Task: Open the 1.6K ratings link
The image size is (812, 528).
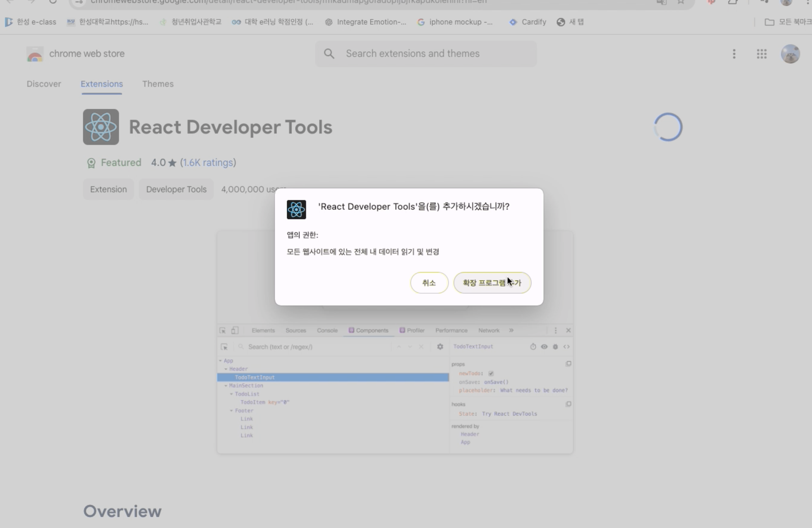Action: point(208,162)
